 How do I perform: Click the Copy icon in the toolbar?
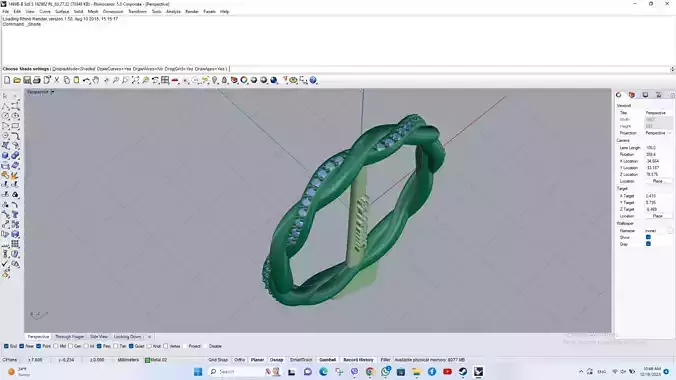[66, 80]
